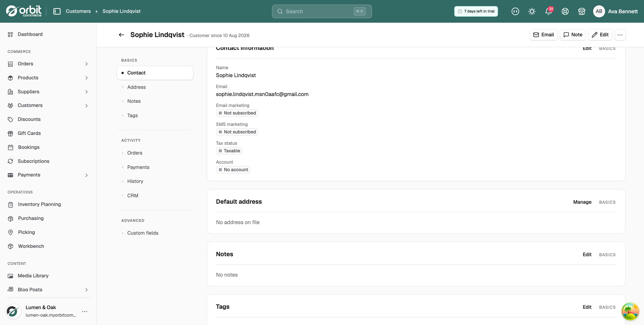The image size is (644, 325).
Task: Open the Discounts sidebar item
Action: pyautogui.click(x=48, y=119)
